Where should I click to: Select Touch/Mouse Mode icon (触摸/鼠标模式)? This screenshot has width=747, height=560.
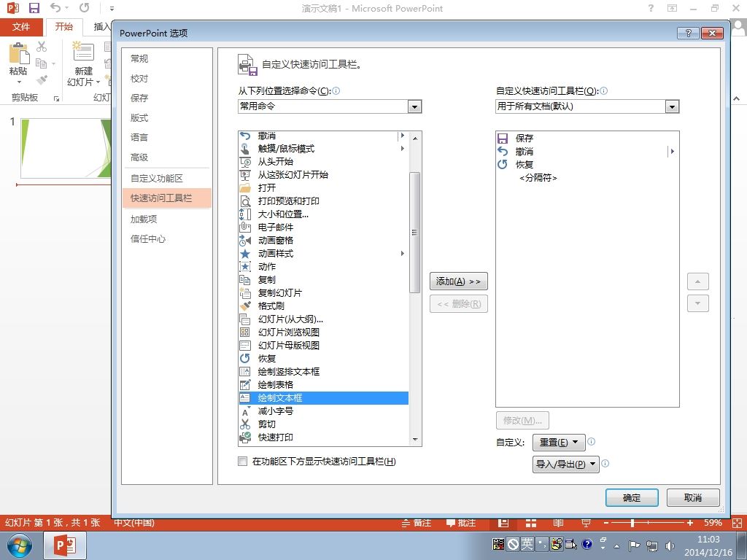tap(245, 149)
